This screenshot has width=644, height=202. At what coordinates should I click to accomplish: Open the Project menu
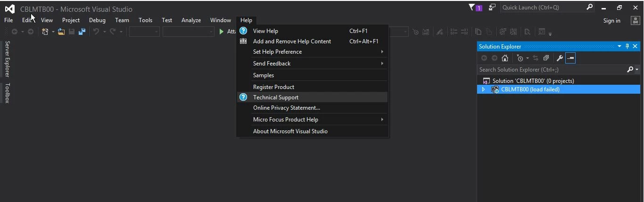71,20
